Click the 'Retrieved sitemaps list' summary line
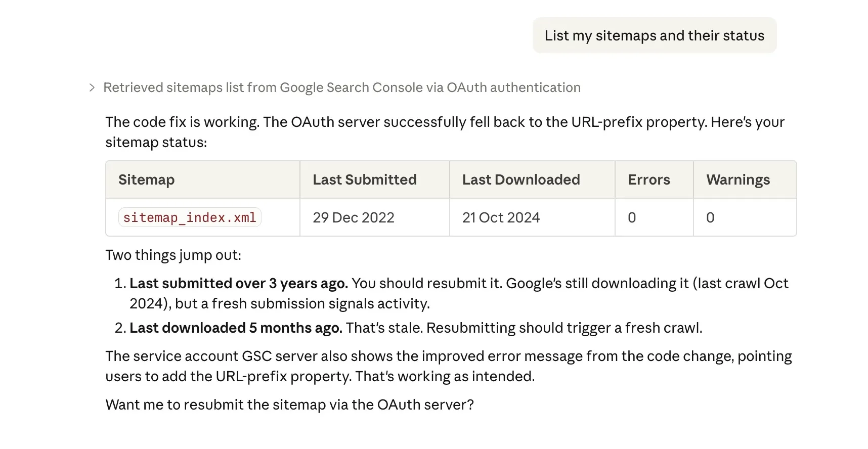This screenshot has height=449, width=868. point(341,88)
